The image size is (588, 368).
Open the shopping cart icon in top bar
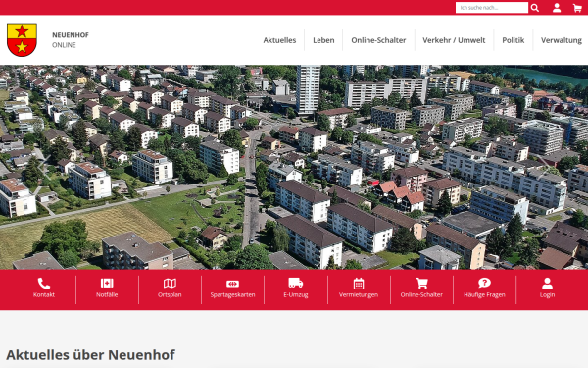[577, 8]
